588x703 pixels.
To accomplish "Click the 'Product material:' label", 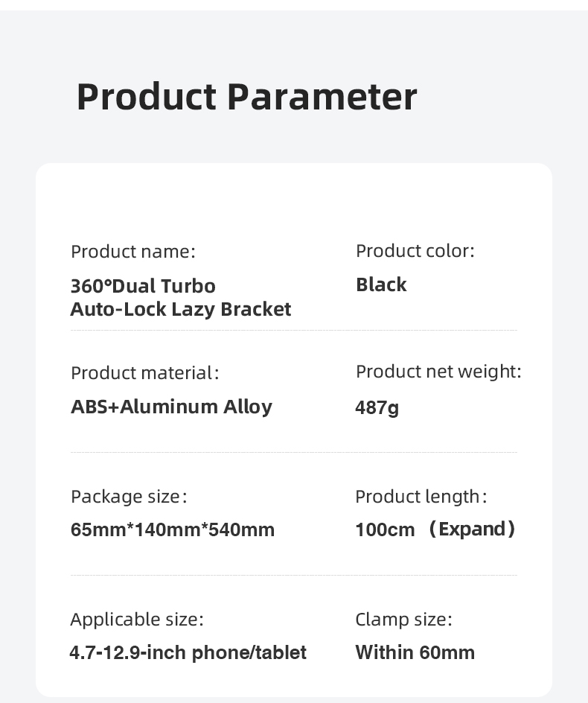I will [x=144, y=372].
